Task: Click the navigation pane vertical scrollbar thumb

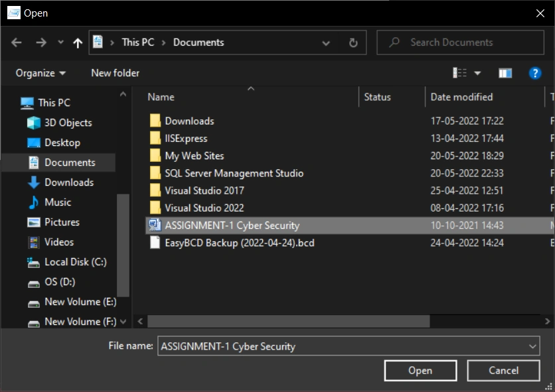Action: coord(123,245)
